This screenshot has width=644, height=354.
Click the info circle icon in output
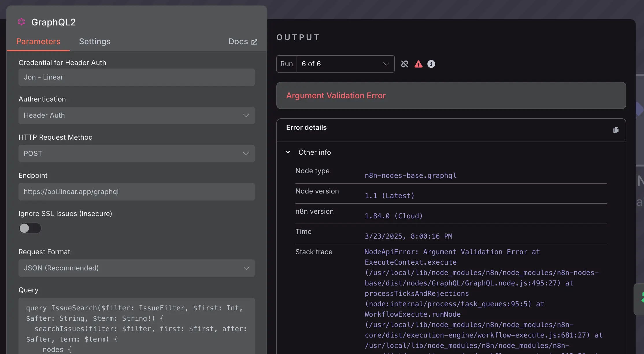click(x=431, y=64)
